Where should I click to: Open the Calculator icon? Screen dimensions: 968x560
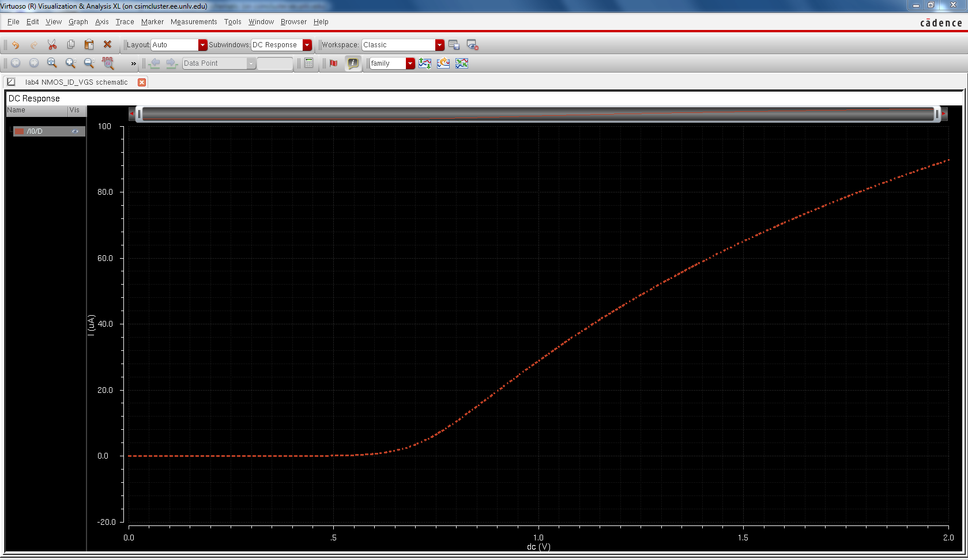tap(309, 63)
